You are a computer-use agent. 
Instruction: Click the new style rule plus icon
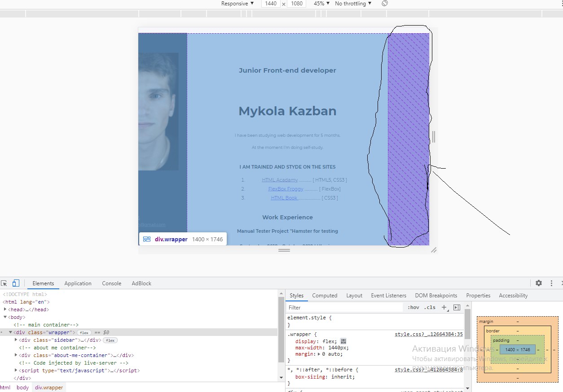(444, 307)
